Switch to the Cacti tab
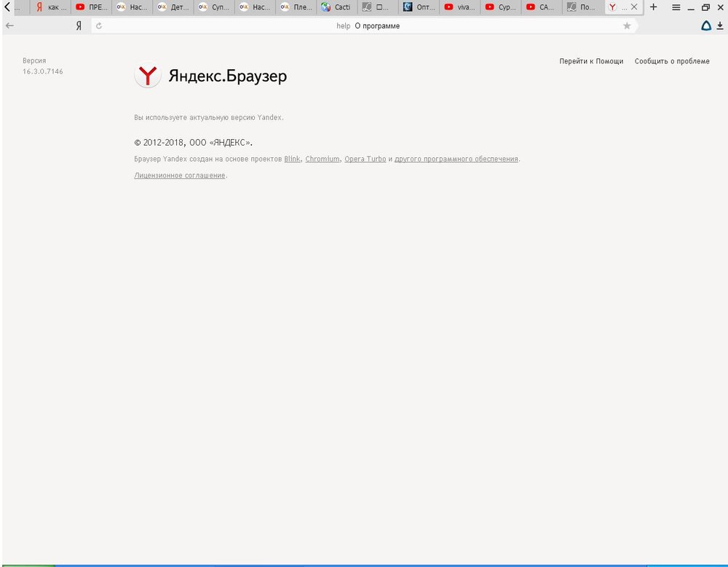Image resolution: width=728 pixels, height=567 pixels. pos(336,7)
